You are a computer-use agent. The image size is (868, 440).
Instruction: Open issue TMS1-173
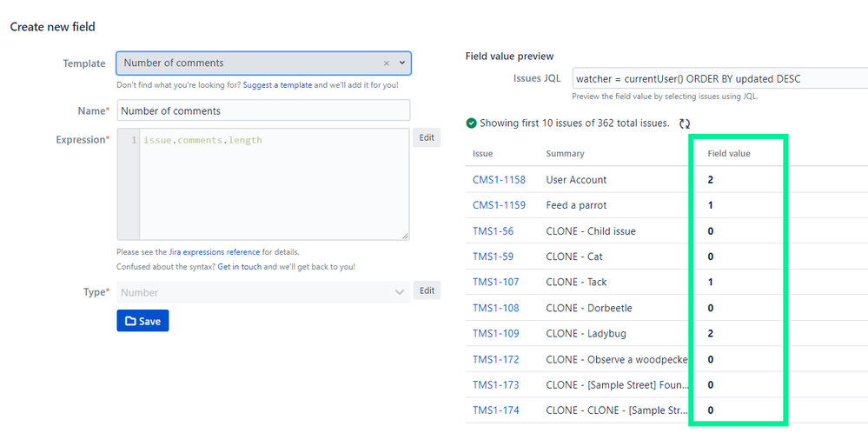(495, 384)
